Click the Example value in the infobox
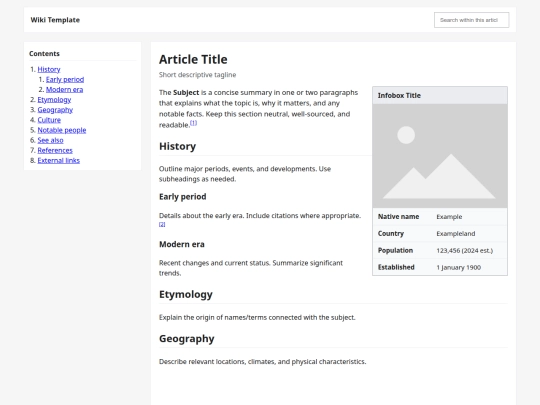This screenshot has height=405, width=540. tap(449, 217)
